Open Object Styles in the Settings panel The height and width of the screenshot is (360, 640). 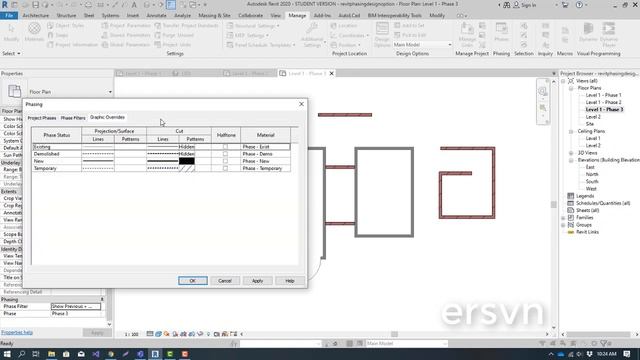66,25
